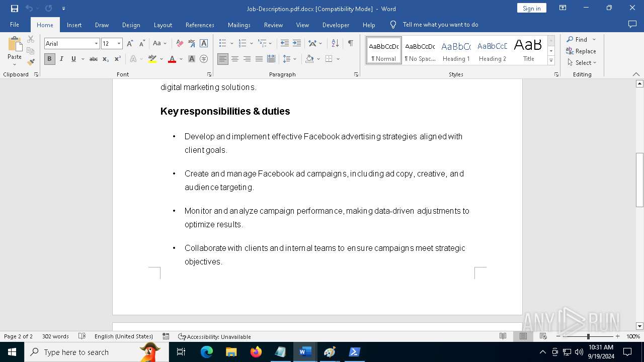Screen dimensions: 644x362
Task: Switch to Web Layout view
Action: point(543,336)
